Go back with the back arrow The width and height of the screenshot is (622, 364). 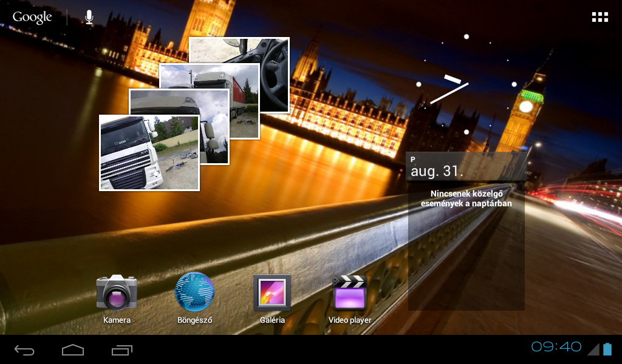pos(24,349)
